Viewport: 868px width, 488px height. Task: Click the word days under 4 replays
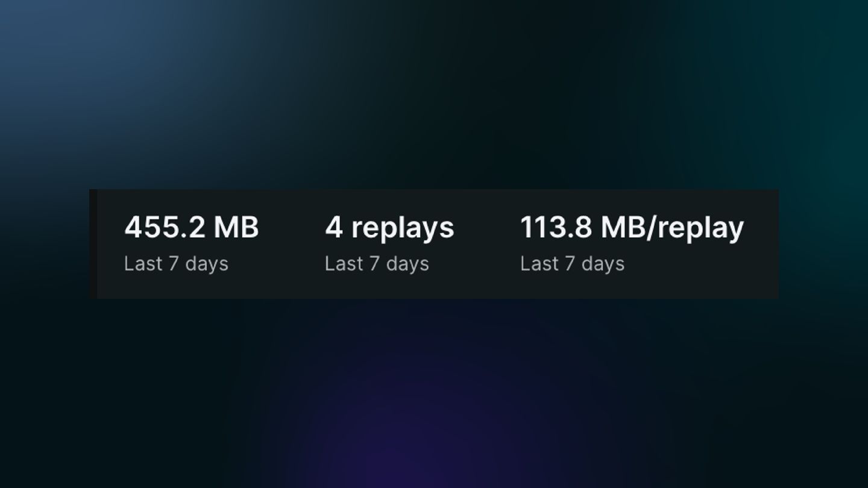(x=407, y=264)
